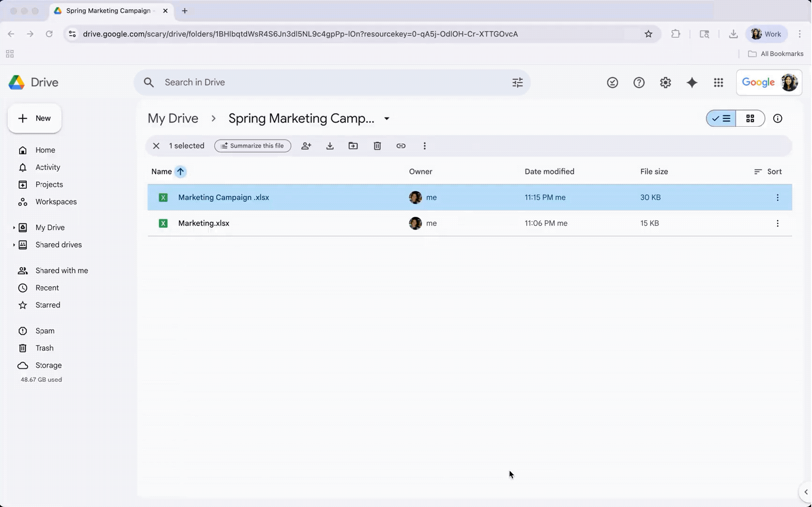
Task: Copy a link to the selected file
Action: pyautogui.click(x=401, y=146)
